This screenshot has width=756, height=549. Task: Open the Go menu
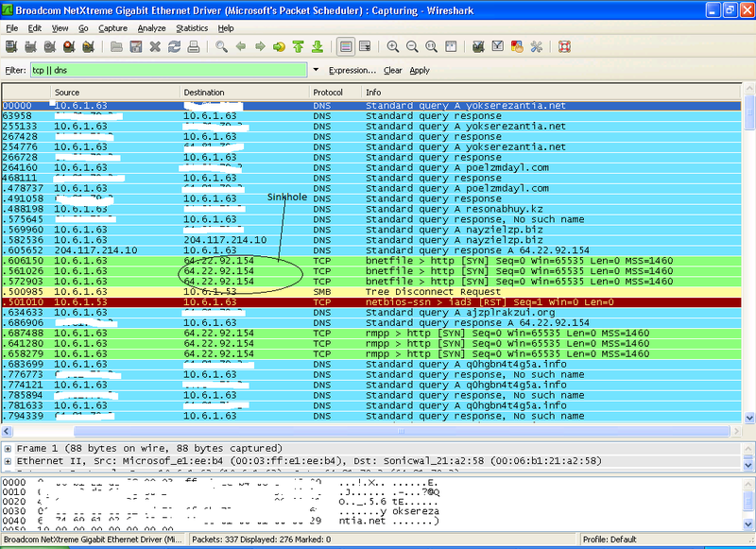(83, 28)
